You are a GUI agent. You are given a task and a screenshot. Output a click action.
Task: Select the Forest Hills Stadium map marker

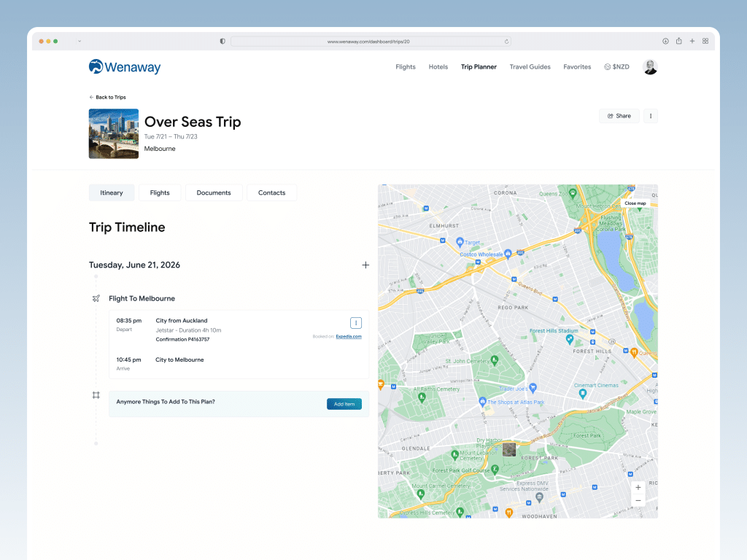point(569,339)
